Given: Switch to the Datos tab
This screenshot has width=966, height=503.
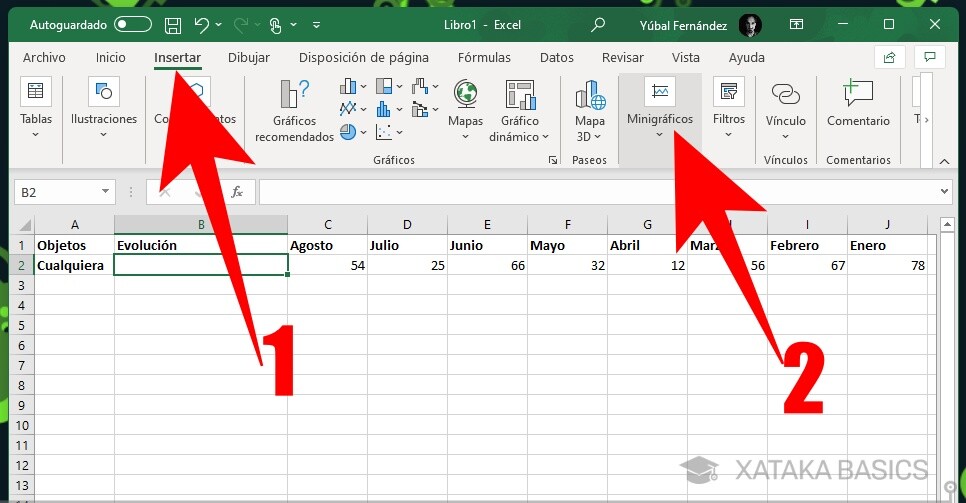Looking at the screenshot, I should point(557,57).
